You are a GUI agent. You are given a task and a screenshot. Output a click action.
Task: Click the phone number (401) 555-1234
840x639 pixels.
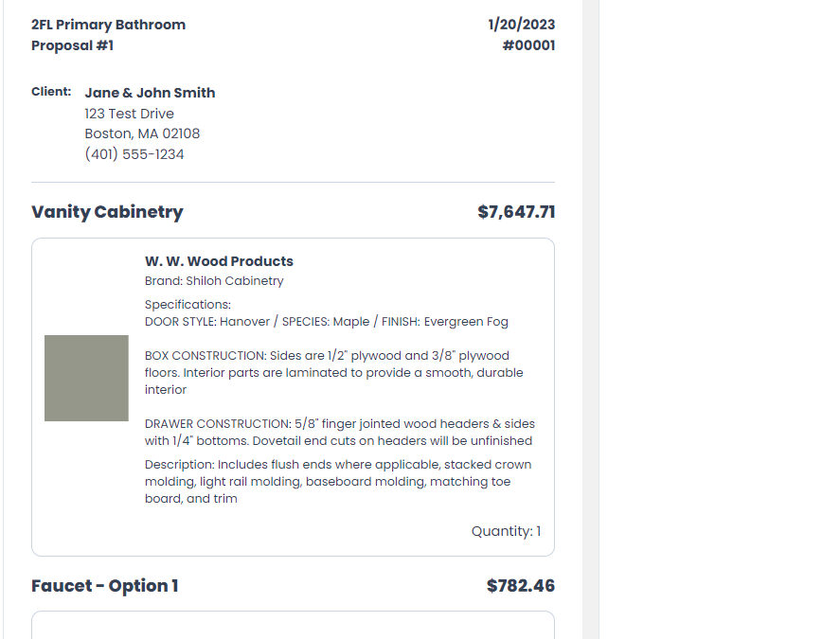pyautogui.click(x=134, y=154)
